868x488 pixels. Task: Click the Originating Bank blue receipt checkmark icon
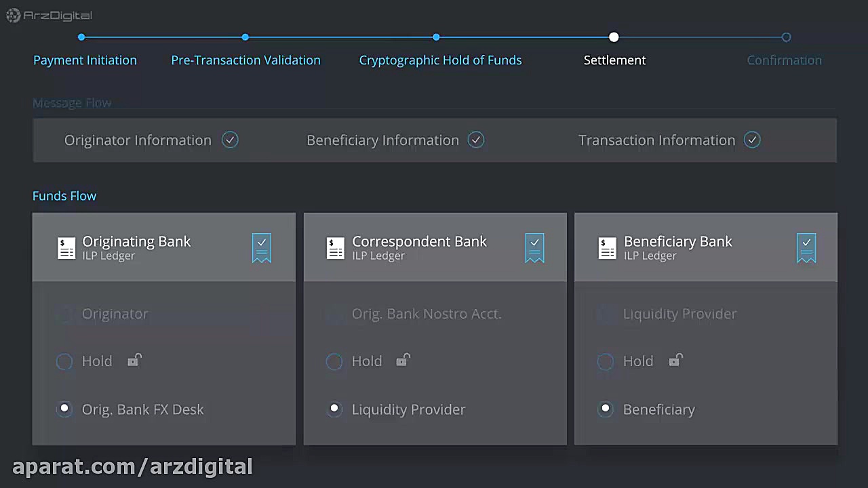(x=262, y=248)
